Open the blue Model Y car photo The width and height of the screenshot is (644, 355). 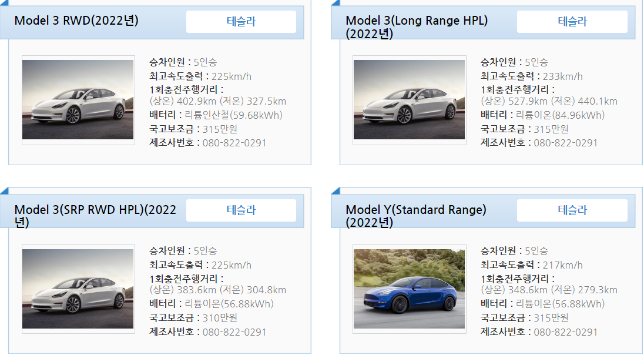pos(410,289)
